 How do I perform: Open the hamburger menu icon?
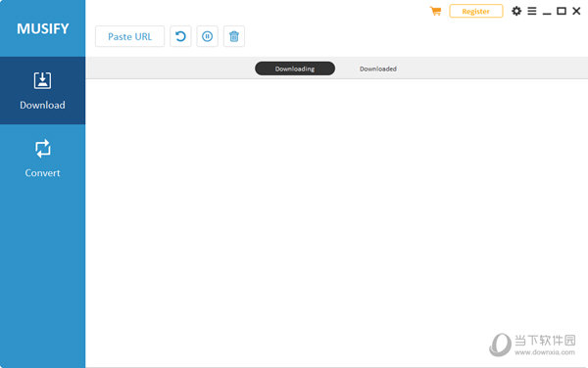click(532, 11)
